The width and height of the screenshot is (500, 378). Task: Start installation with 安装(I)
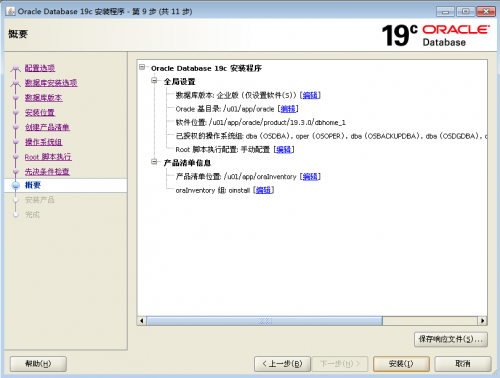(x=401, y=364)
